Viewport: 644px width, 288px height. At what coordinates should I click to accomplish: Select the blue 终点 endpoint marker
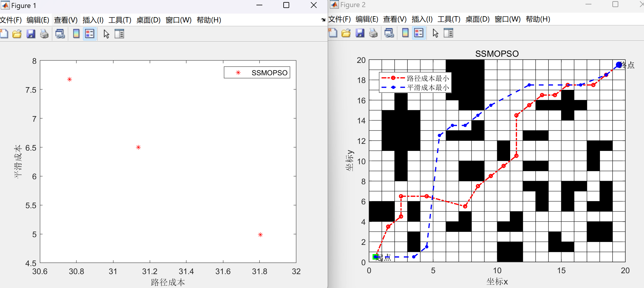[619, 65]
